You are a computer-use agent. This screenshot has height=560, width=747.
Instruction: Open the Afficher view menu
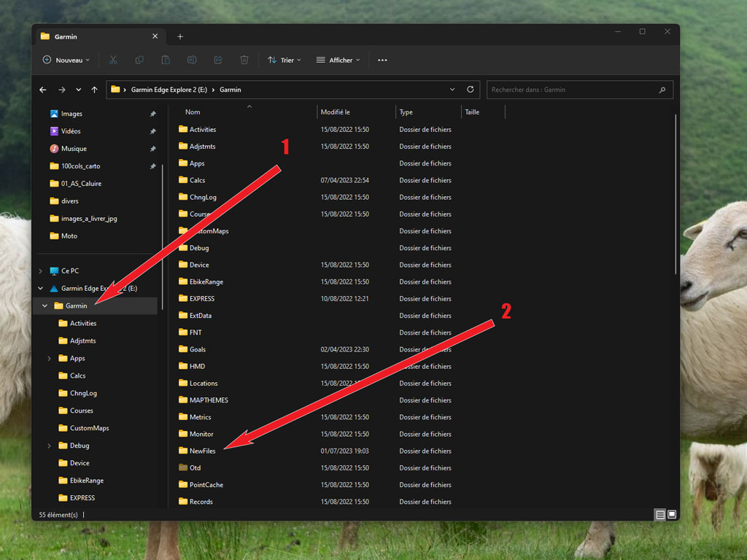[338, 60]
